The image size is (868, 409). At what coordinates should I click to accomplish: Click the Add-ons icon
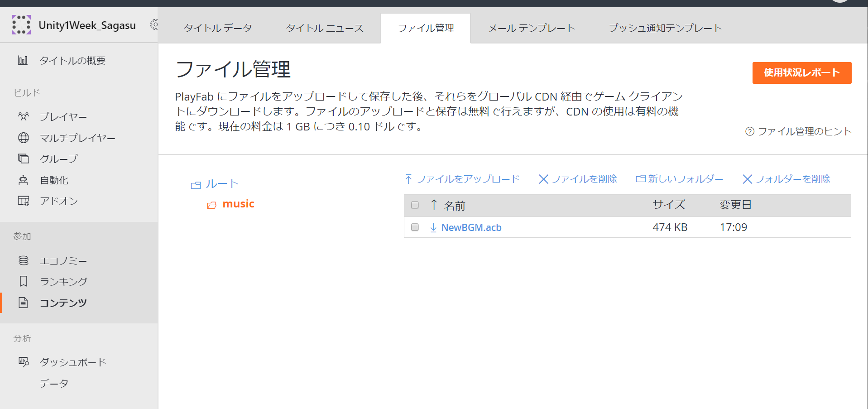[24, 201]
